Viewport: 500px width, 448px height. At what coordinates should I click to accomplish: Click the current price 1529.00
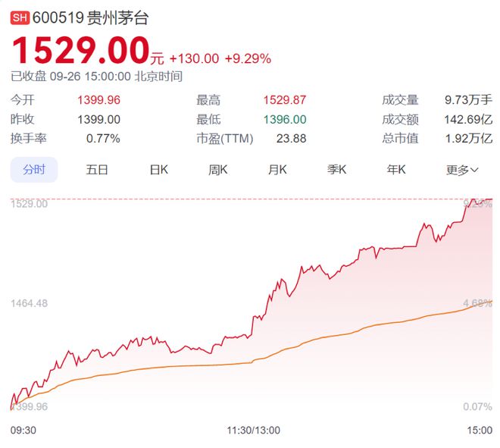coord(80,52)
